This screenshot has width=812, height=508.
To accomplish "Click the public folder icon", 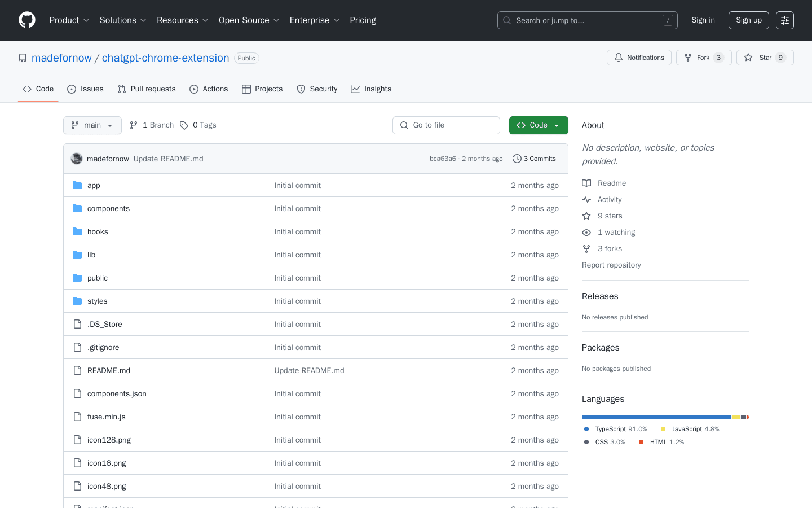I will point(77,278).
